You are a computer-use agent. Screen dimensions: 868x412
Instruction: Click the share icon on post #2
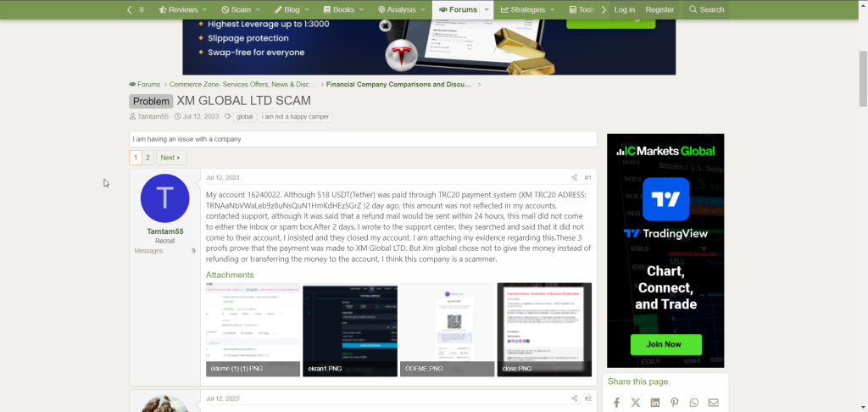coord(574,398)
